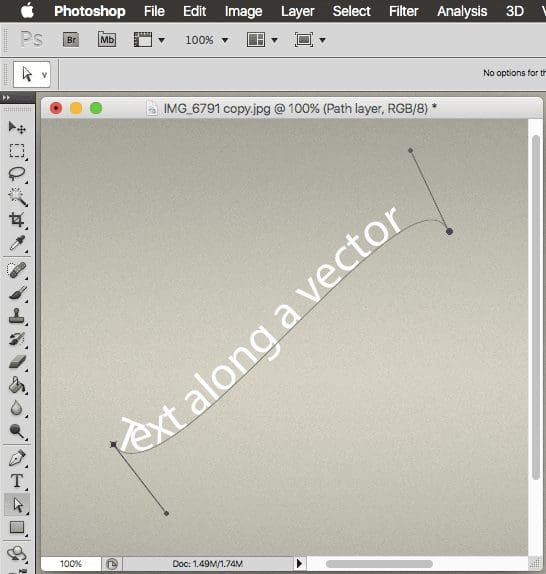This screenshot has height=574, width=546.
Task: Open the Photoshop application menu
Action: coord(90,11)
